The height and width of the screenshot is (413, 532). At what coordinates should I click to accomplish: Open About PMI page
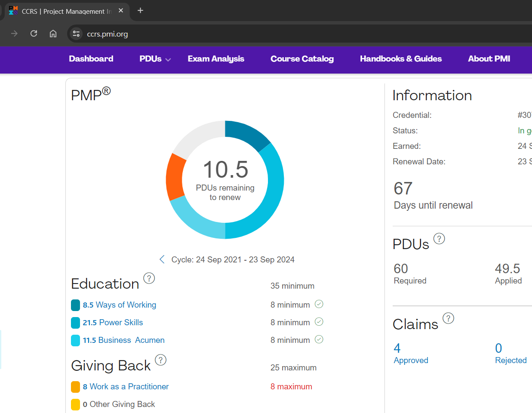click(489, 59)
